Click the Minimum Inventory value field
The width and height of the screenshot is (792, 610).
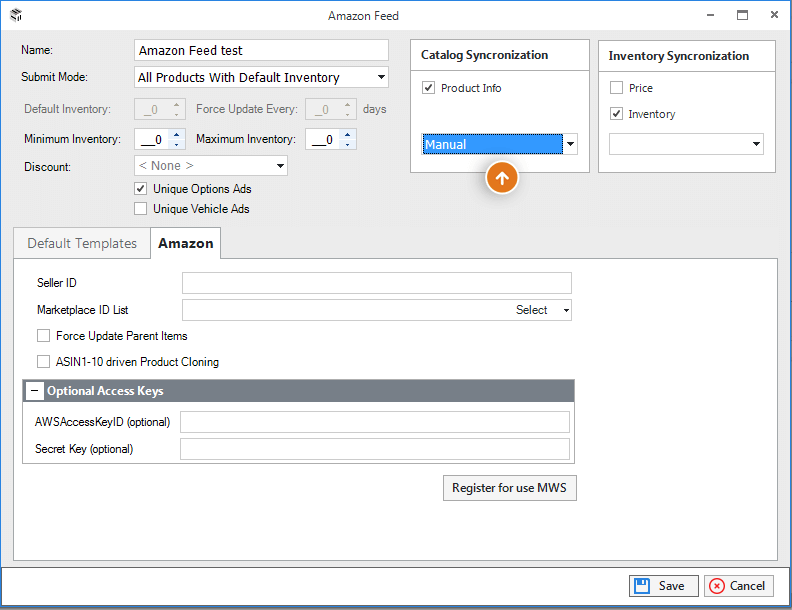[152, 139]
